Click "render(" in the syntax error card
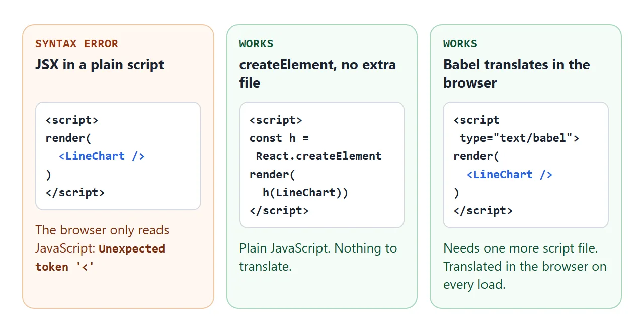Screen dimensions: 644x335 68,138
